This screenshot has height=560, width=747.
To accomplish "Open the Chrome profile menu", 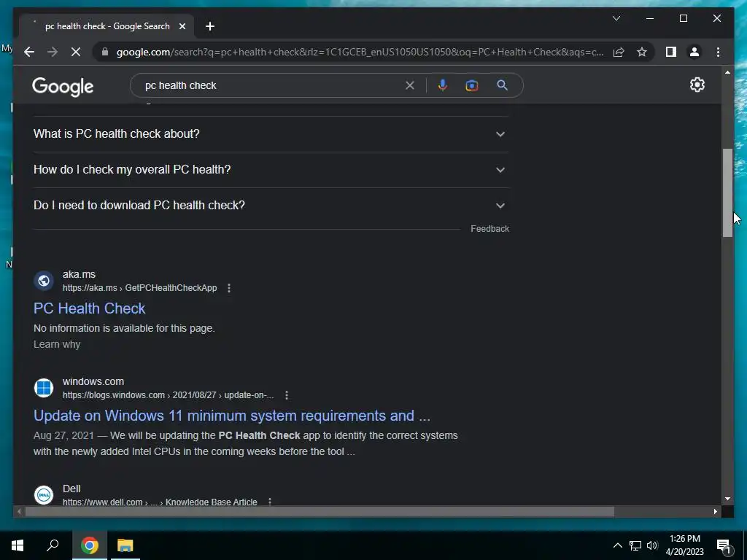I will coord(694,52).
